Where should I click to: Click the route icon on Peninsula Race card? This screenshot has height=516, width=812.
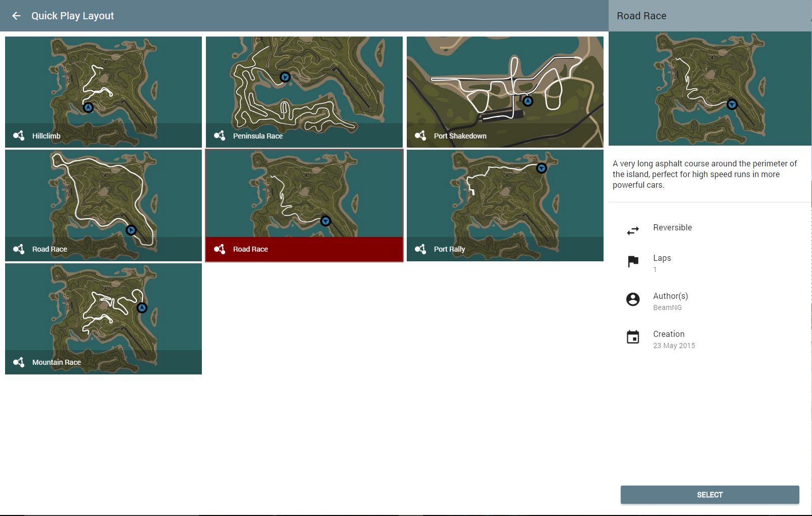pos(220,135)
